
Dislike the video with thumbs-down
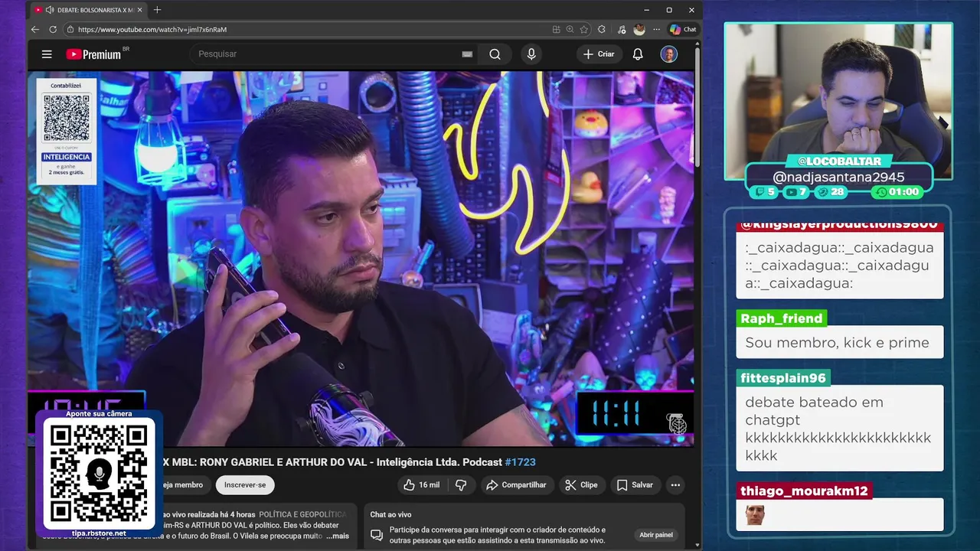(461, 485)
